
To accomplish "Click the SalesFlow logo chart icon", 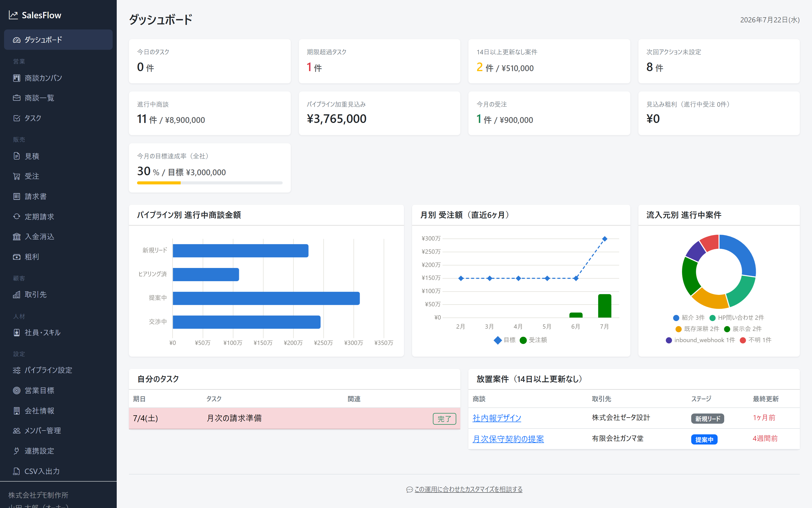I will click(13, 15).
